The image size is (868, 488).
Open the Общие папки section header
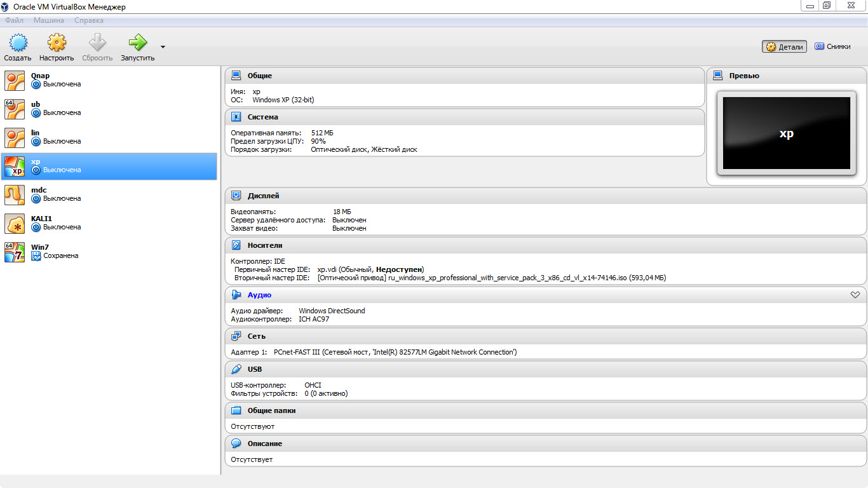272,410
